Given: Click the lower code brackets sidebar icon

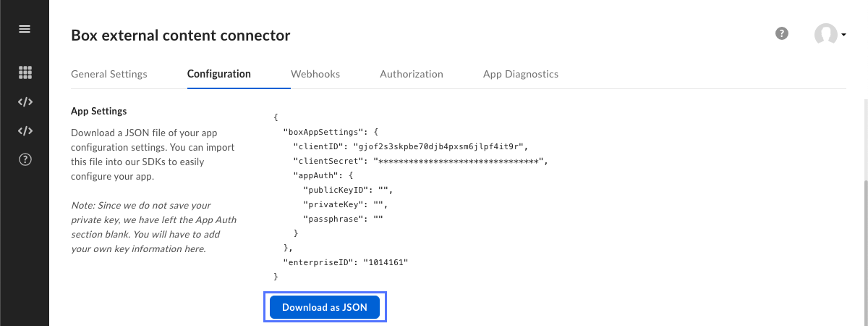Looking at the screenshot, I should coord(25,131).
